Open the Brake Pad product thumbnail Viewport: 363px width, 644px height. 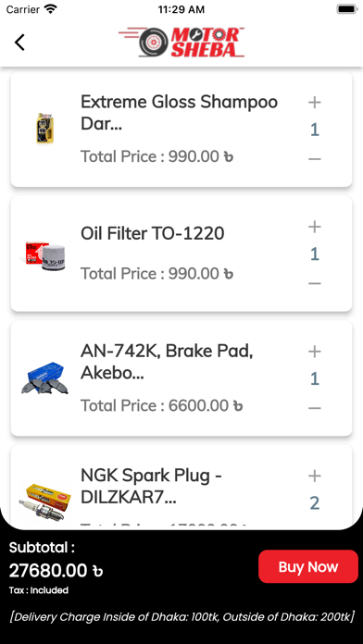[x=44, y=378]
